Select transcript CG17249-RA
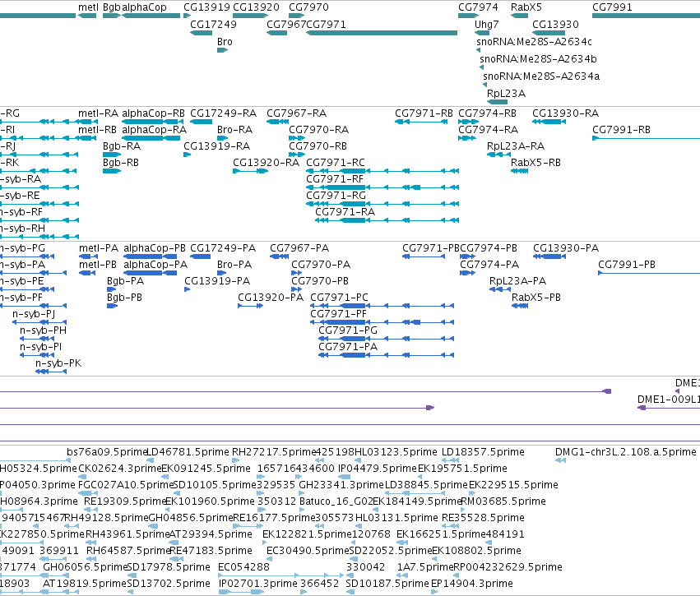The image size is (700, 596). tap(201, 122)
